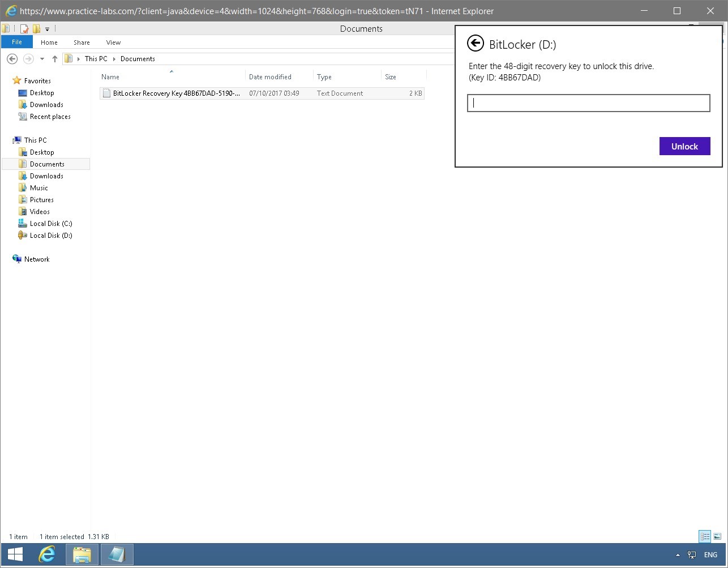Expand the customize quick access toolbar arrow
728x568 pixels.
(x=47, y=29)
